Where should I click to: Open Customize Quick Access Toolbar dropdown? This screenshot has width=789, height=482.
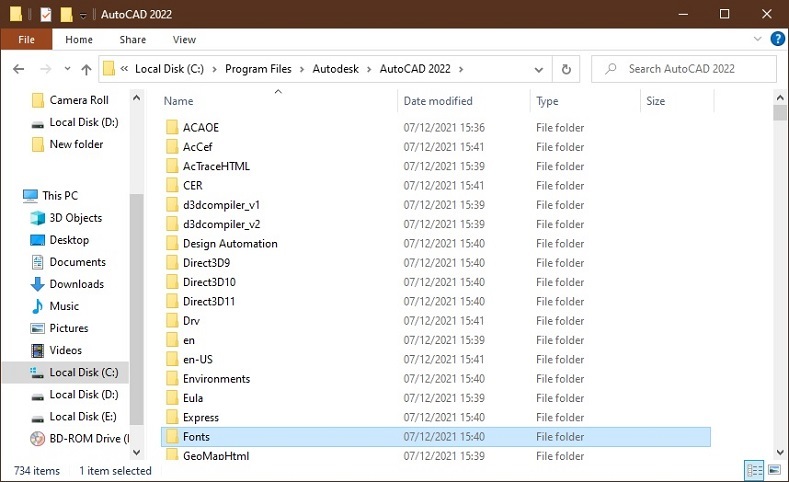(84, 15)
